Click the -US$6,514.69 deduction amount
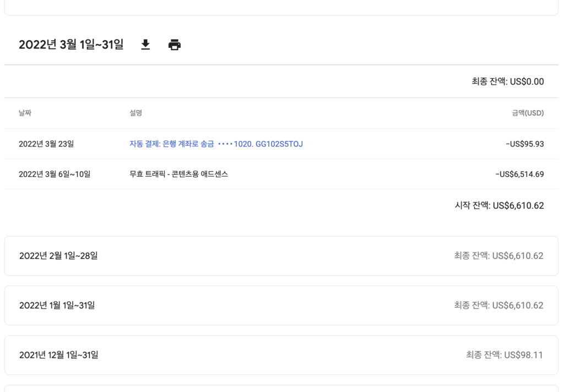This screenshot has height=392, width=564. point(519,174)
